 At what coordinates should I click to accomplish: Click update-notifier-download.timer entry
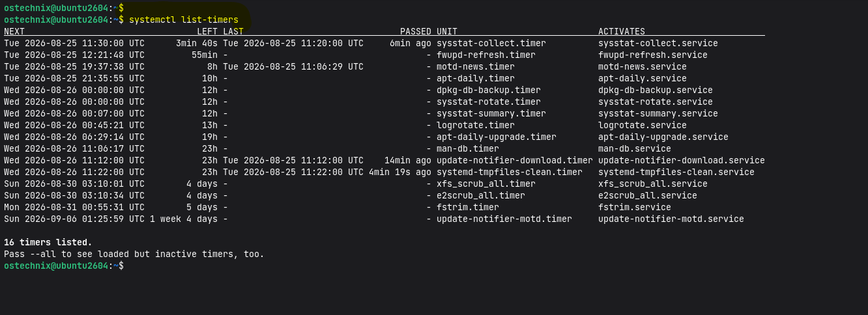click(515, 160)
